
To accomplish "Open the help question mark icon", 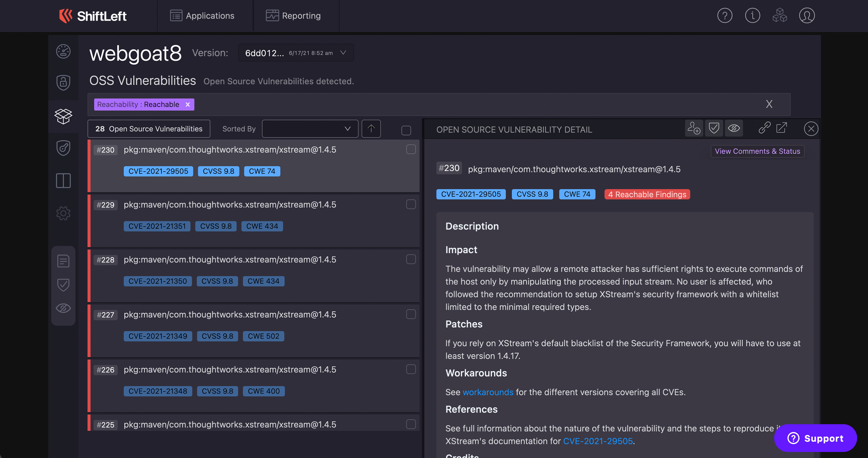I will 724,16.
